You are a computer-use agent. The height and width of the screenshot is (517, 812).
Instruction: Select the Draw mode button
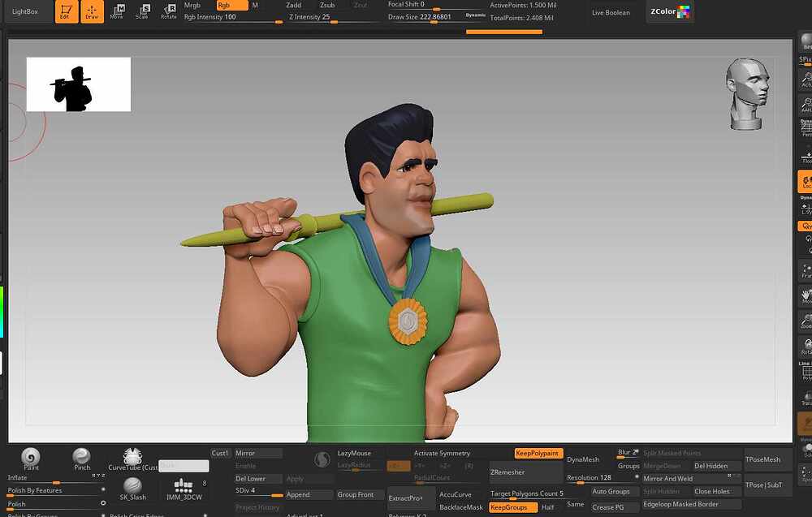click(x=92, y=11)
